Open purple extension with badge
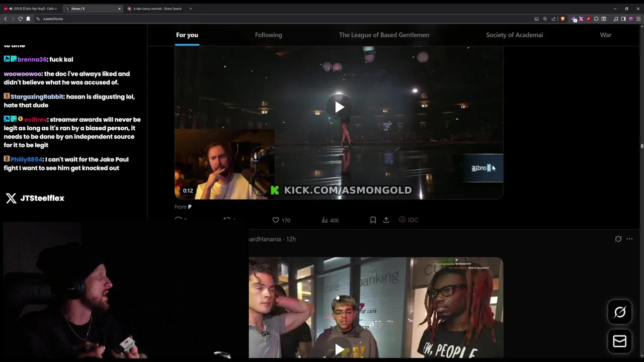The image size is (644, 362). (574, 19)
